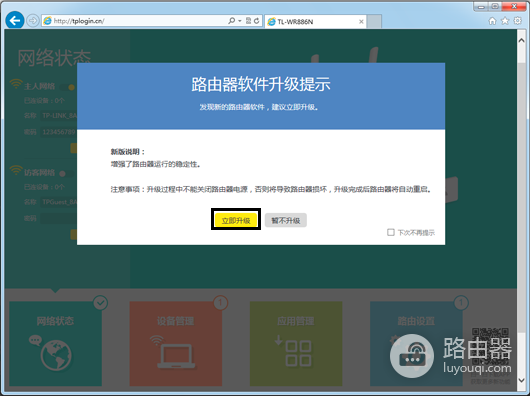Open browser tools gear icon
The image size is (530, 396).
[x=517, y=21]
